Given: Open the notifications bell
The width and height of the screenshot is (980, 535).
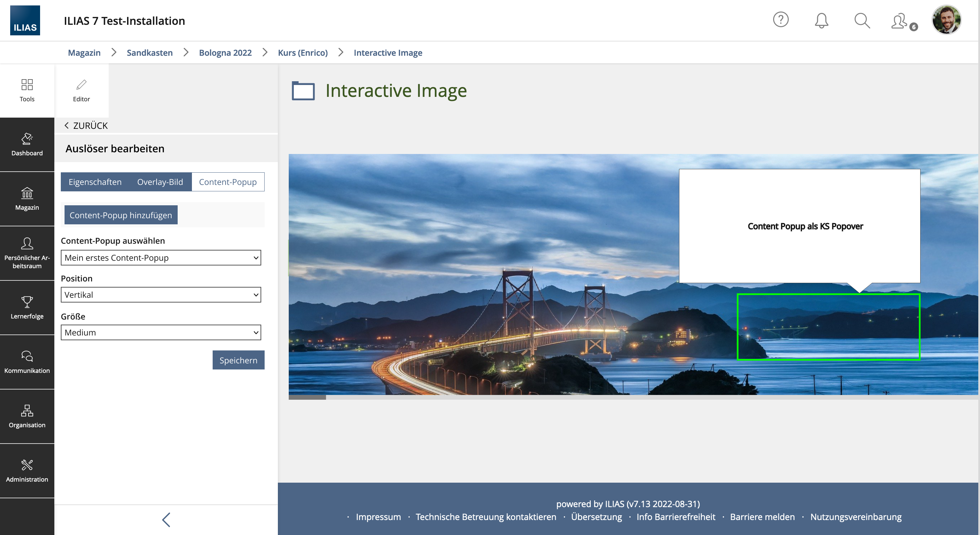Looking at the screenshot, I should click(x=821, y=20).
